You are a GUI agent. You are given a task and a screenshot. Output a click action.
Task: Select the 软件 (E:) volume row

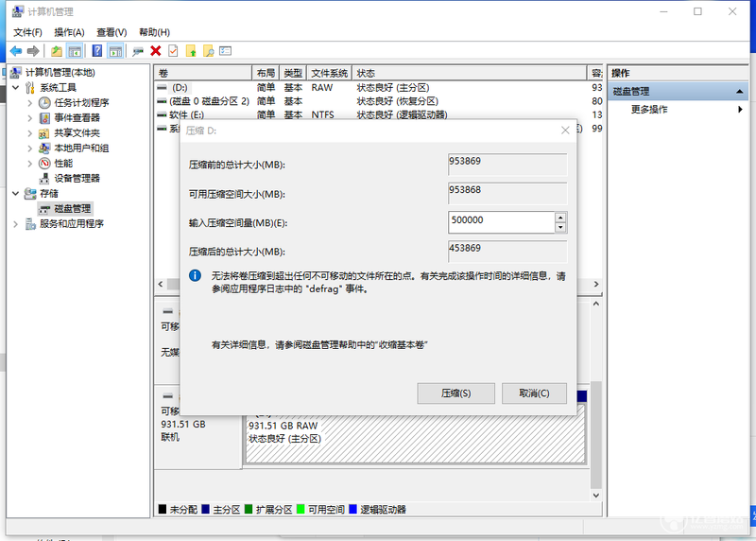tap(379, 114)
